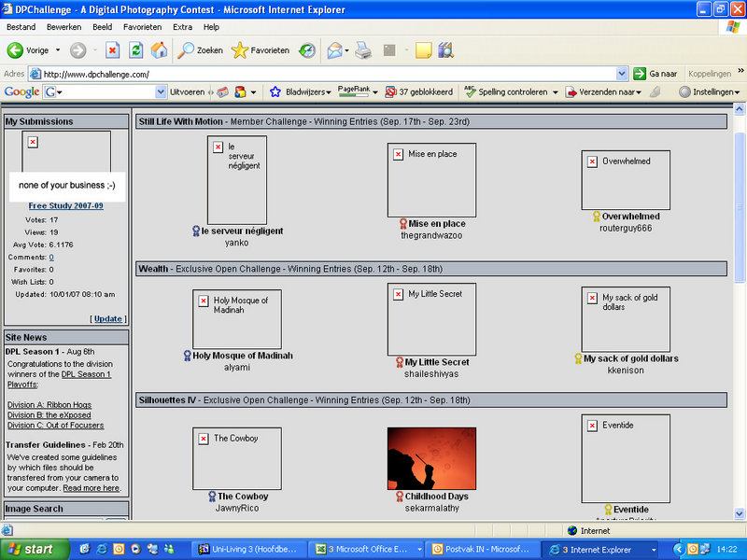747x560 pixels.
Task: Open Bladwijzers star bookmarks on Google toolbar
Action: click(x=300, y=91)
